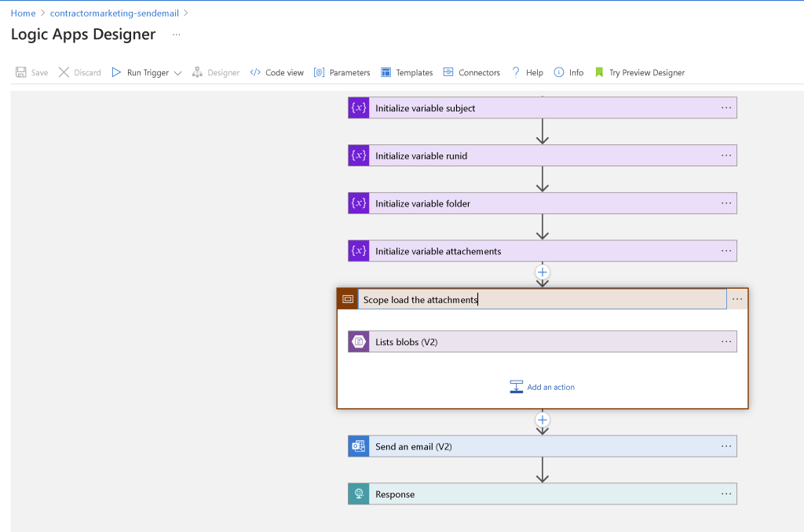Open ellipsis menu of Scope load attachments
804x532 pixels.
pos(737,299)
